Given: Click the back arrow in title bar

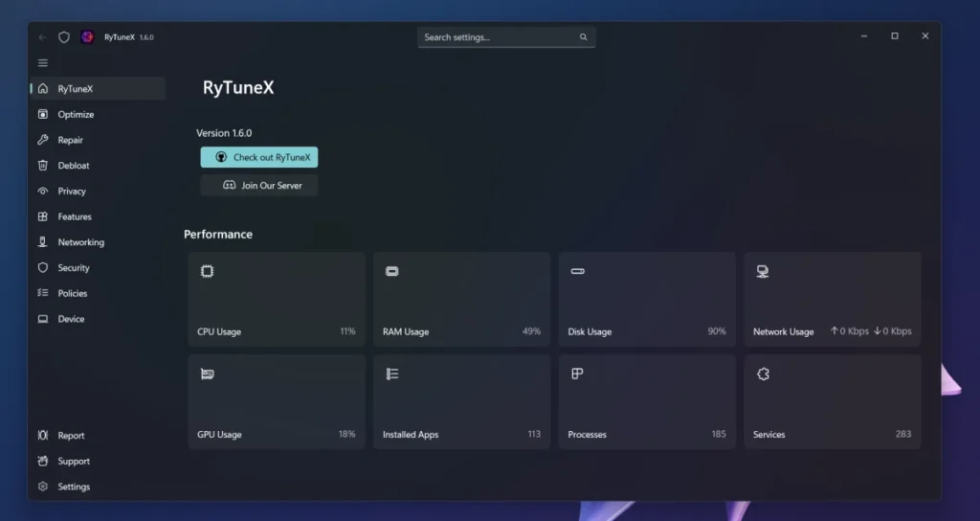Looking at the screenshot, I should 42,37.
